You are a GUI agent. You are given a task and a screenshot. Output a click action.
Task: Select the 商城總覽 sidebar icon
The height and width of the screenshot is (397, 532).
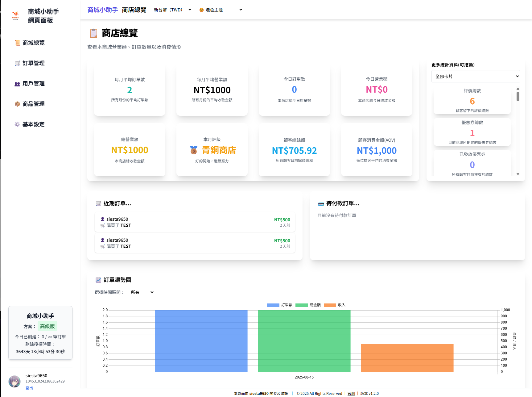(17, 43)
